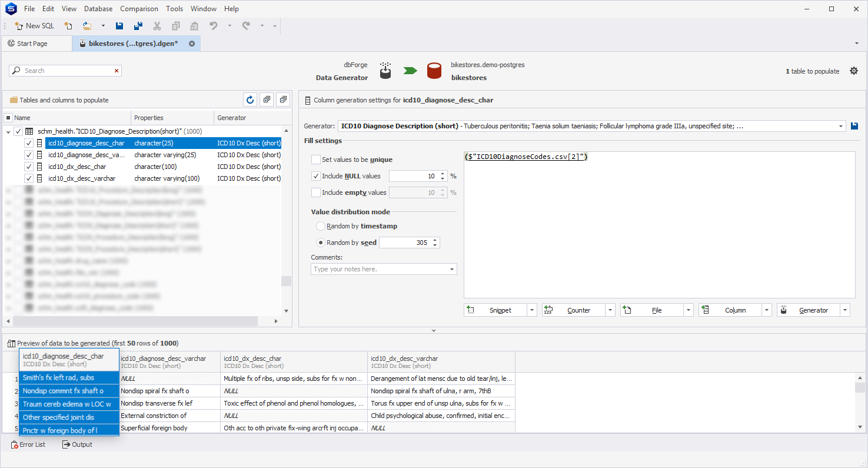Click the Open file folder icon

pyautogui.click(x=87, y=26)
